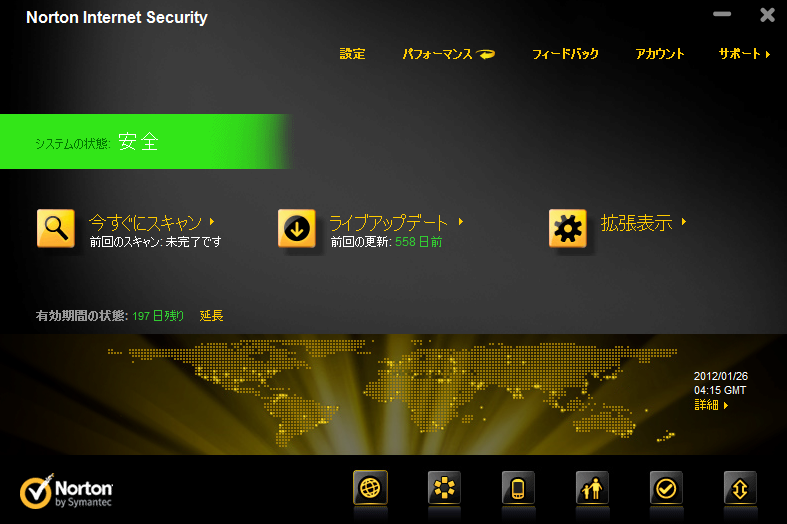
Task: Open the フィードバック menu item
Action: click(x=565, y=54)
